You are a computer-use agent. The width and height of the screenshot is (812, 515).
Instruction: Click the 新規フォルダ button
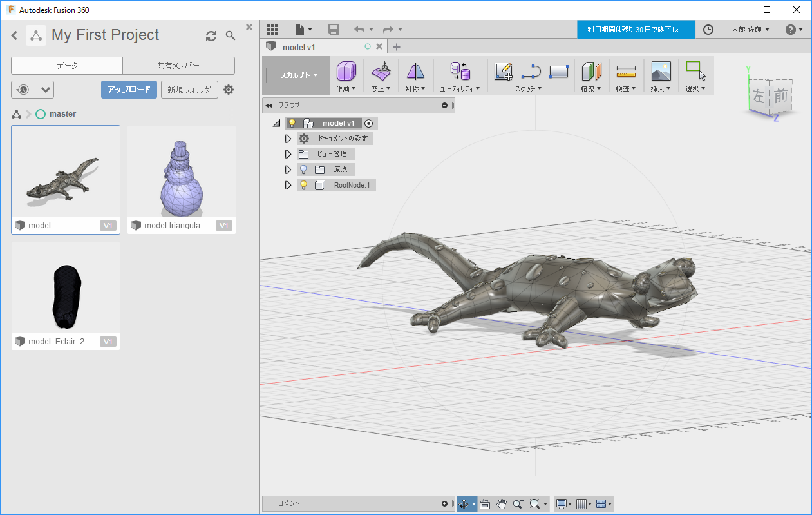coord(189,90)
